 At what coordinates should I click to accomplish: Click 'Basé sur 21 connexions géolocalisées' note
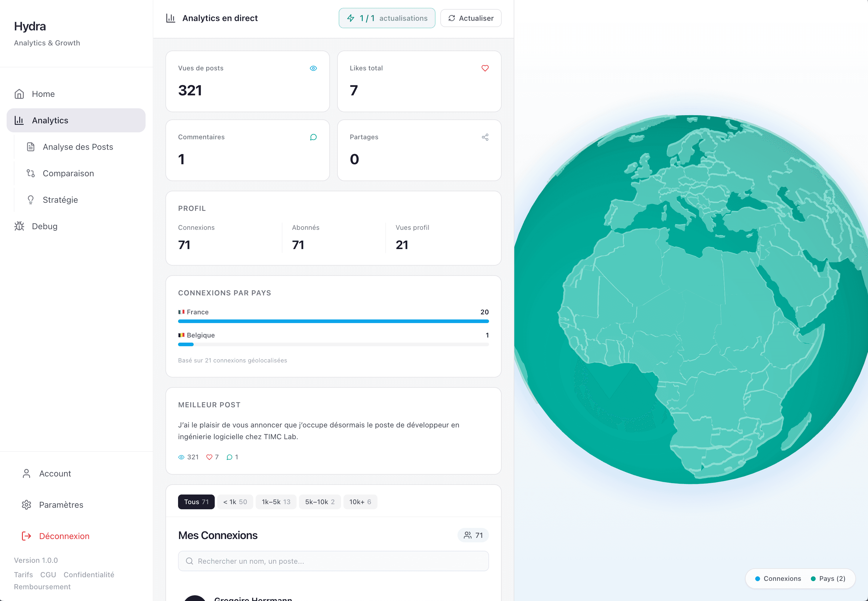coord(232,360)
